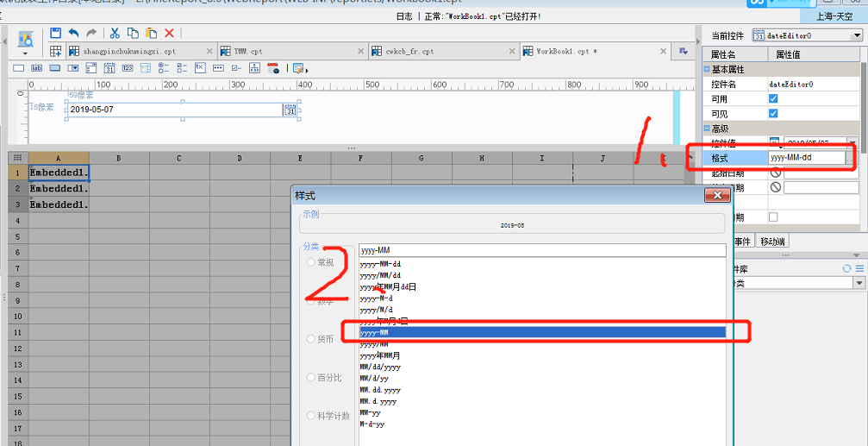The image size is (868, 446).
Task: Copy the selected content
Action: [x=133, y=34]
